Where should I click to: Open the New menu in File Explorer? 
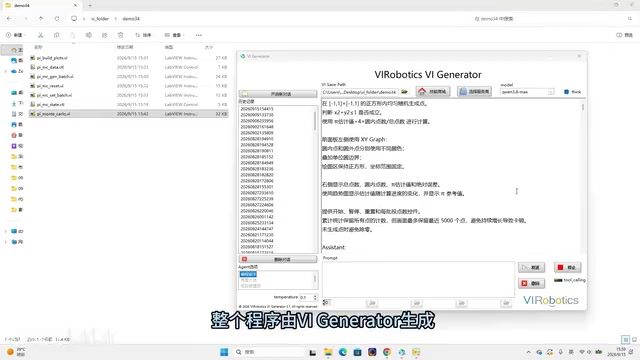click(x=15, y=35)
